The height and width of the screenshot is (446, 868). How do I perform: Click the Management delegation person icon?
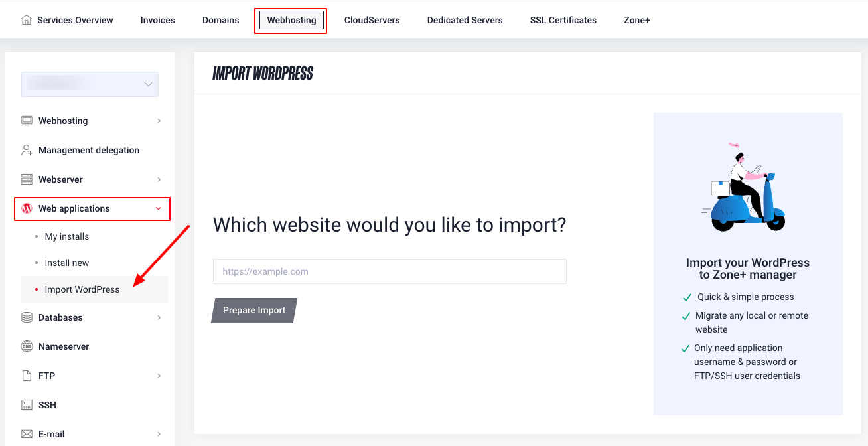tap(27, 150)
